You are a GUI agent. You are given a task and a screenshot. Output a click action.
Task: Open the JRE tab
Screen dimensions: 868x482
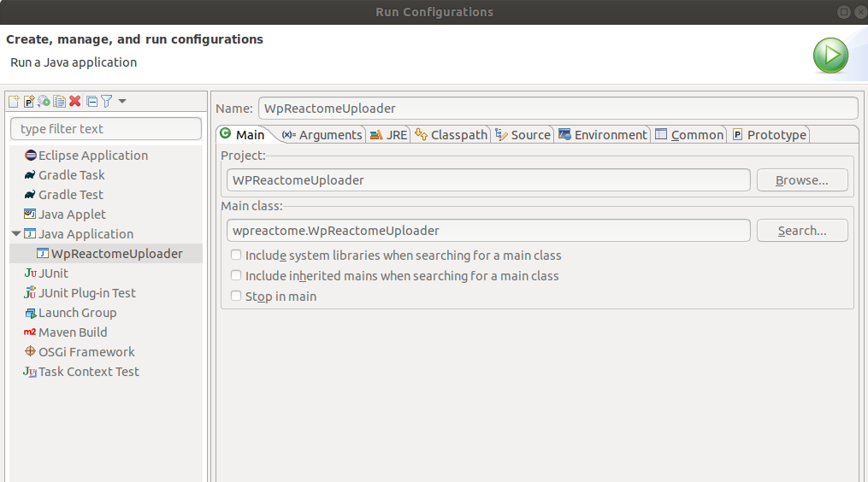click(x=388, y=134)
